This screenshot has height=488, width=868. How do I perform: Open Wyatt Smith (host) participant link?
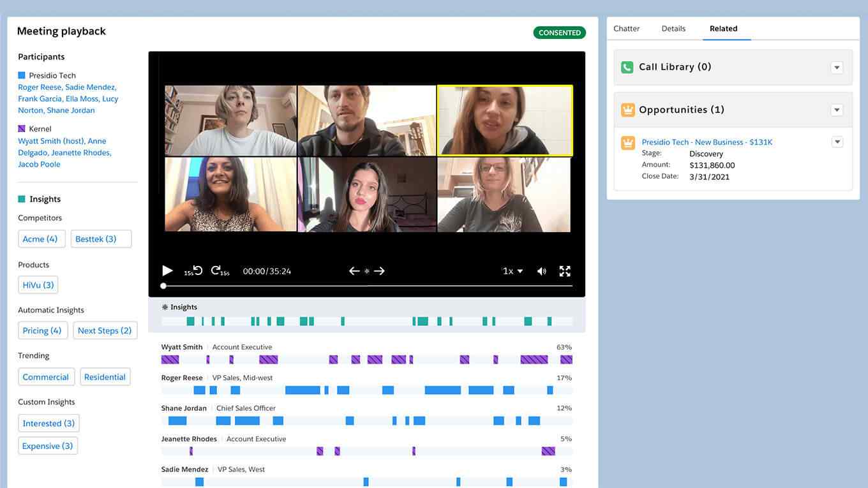pos(50,141)
